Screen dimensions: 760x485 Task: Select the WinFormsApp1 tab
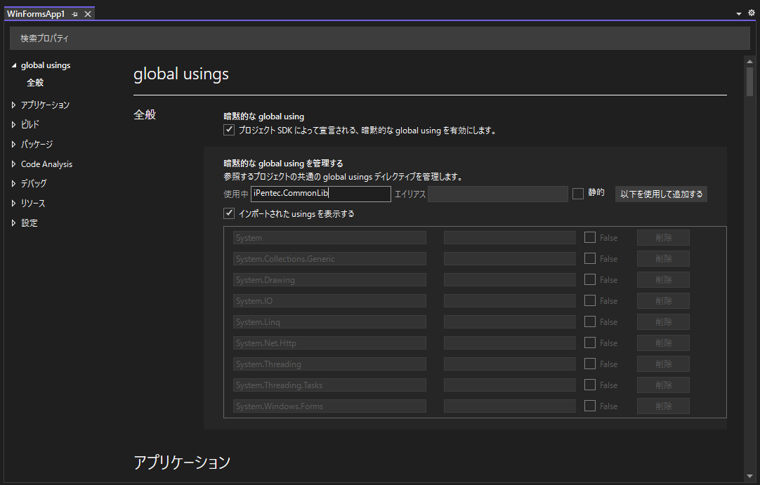click(36, 14)
